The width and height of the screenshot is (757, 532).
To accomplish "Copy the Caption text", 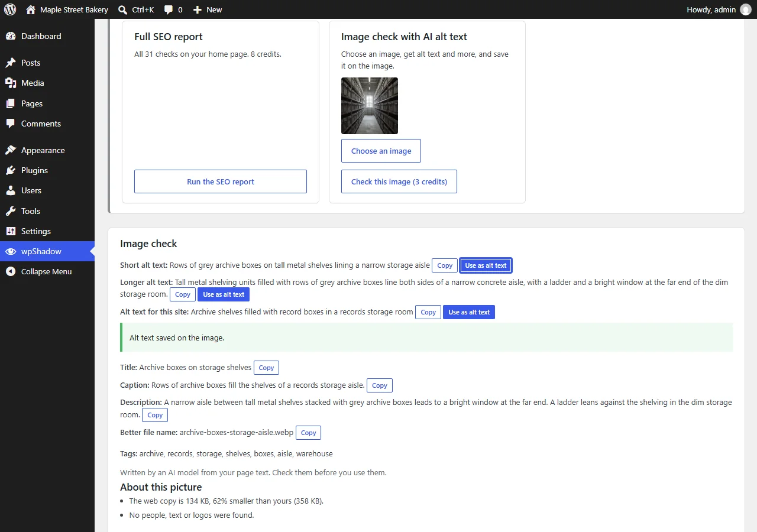I will [380, 385].
